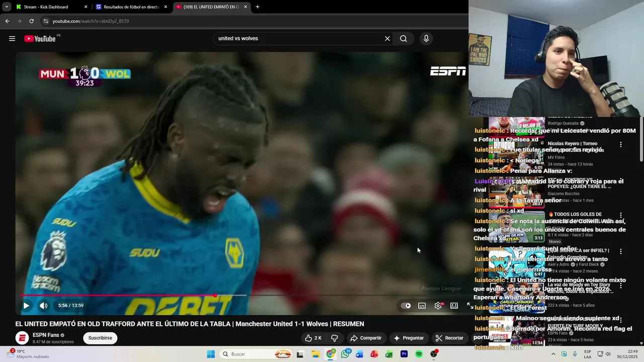Open Excel from the taskbar

coord(389,354)
